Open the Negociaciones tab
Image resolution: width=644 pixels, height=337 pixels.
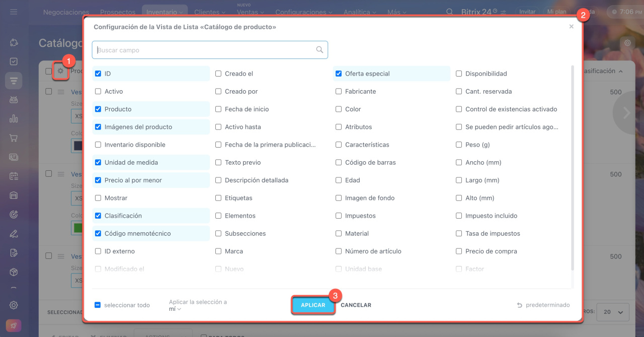point(66,12)
